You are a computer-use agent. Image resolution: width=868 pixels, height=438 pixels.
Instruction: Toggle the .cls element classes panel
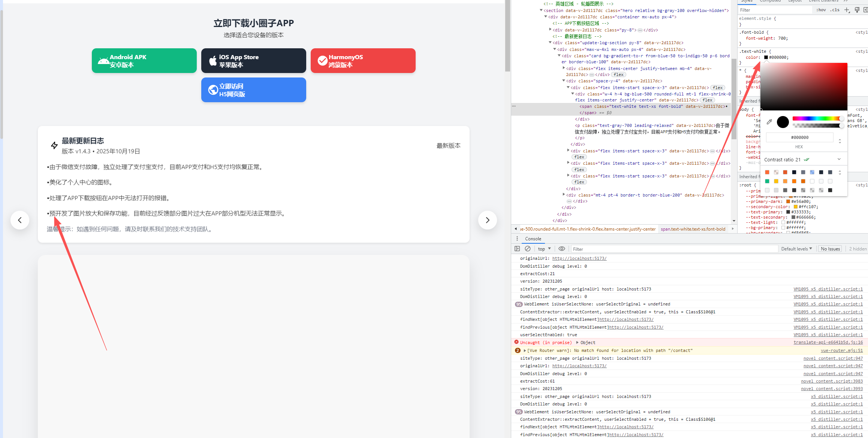coord(835,10)
